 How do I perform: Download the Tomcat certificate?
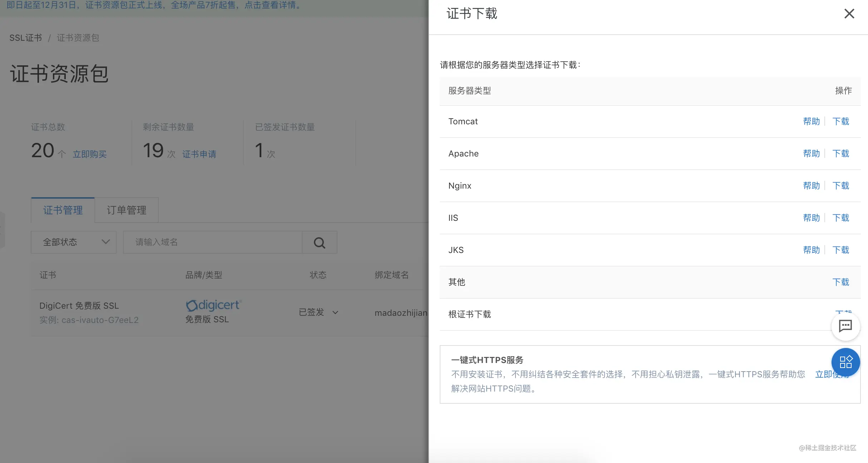click(840, 121)
